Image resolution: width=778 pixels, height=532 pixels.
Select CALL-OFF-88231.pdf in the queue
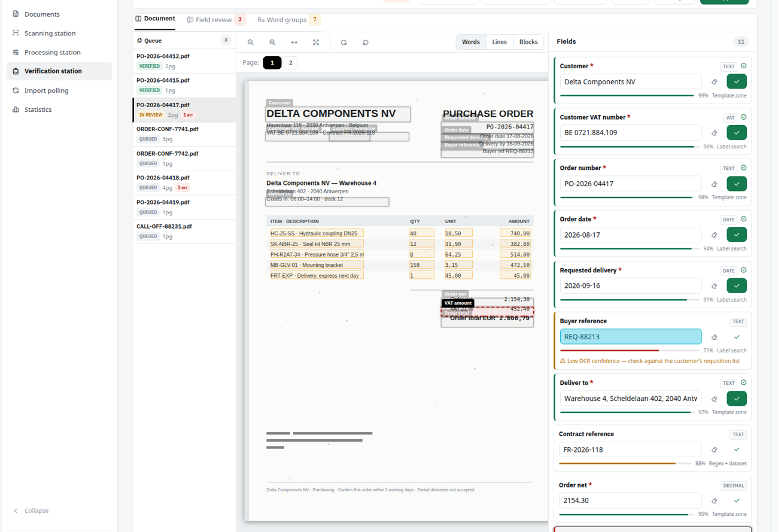[184, 232]
